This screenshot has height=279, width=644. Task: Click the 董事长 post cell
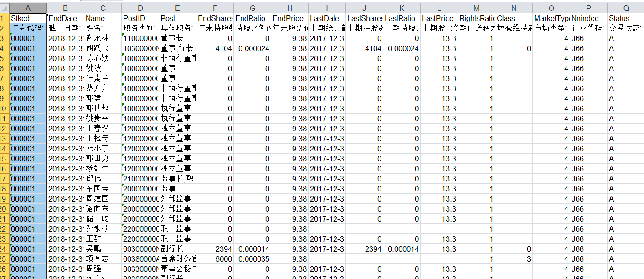coord(178,38)
